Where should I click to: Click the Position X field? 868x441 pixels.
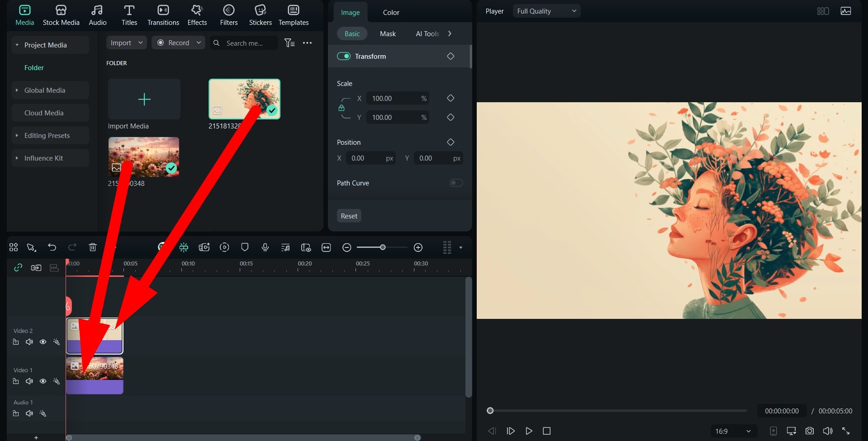(x=371, y=158)
